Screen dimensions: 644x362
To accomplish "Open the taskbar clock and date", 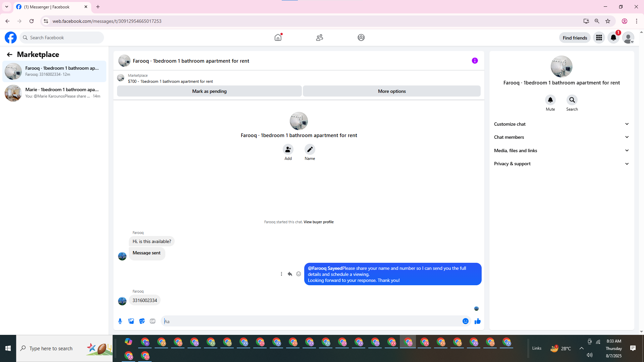I will [614, 349].
